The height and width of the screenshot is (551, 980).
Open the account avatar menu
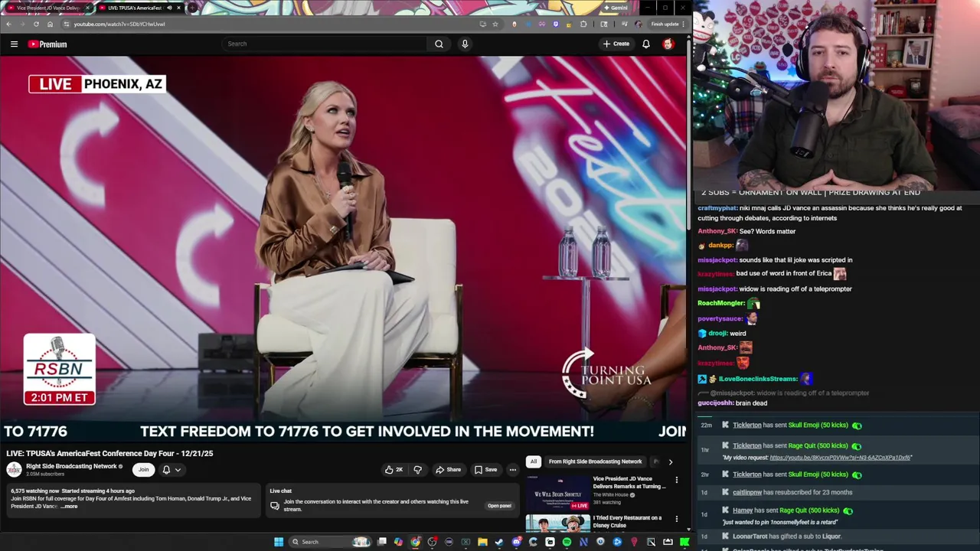(668, 44)
